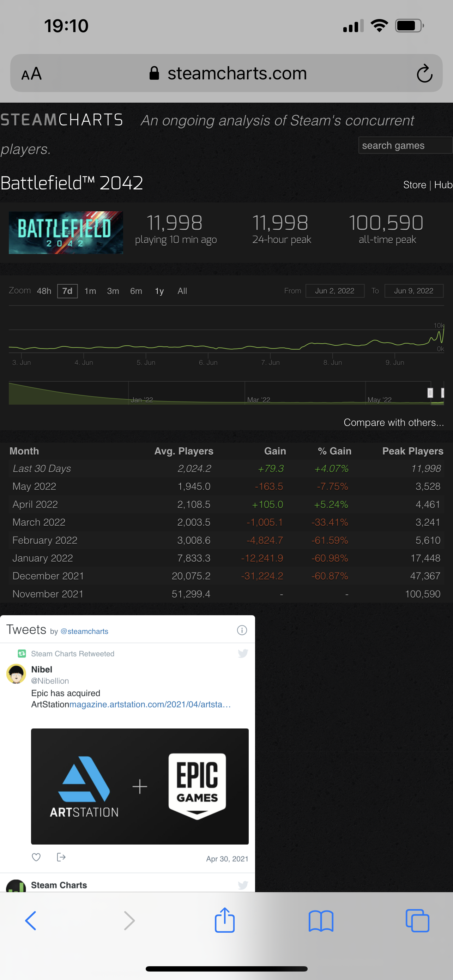The width and height of the screenshot is (453, 980).
Task: Tap the Peak Players column header
Action: (x=413, y=451)
